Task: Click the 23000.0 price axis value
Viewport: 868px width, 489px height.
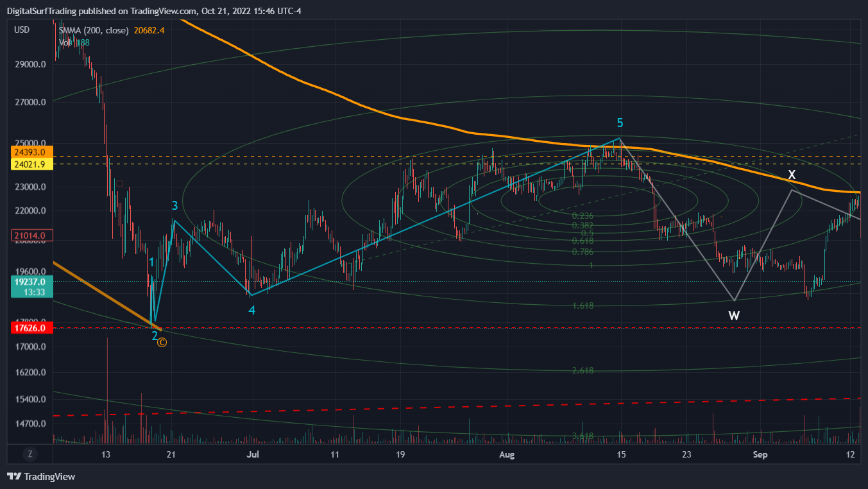Action: click(30, 187)
